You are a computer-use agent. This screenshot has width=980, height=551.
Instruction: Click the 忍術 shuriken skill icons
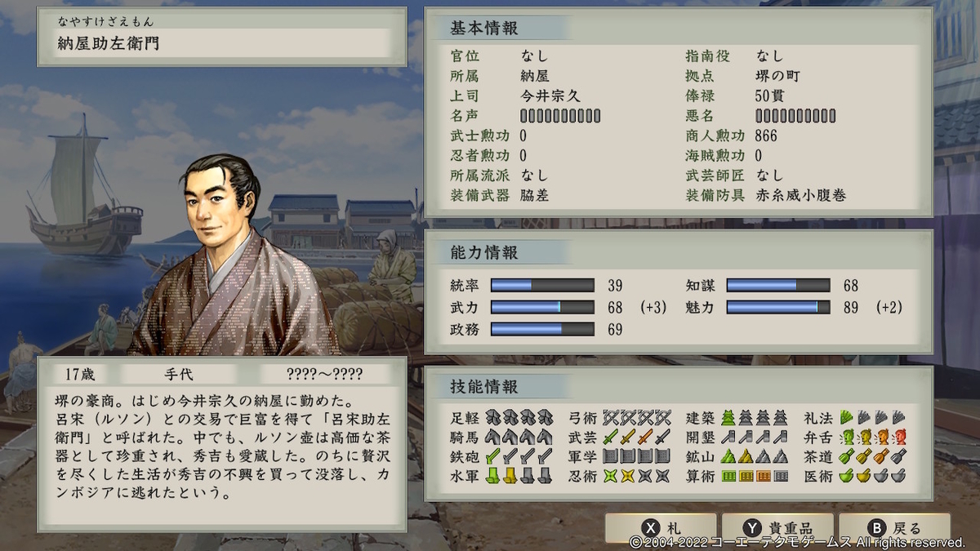pos(637,475)
